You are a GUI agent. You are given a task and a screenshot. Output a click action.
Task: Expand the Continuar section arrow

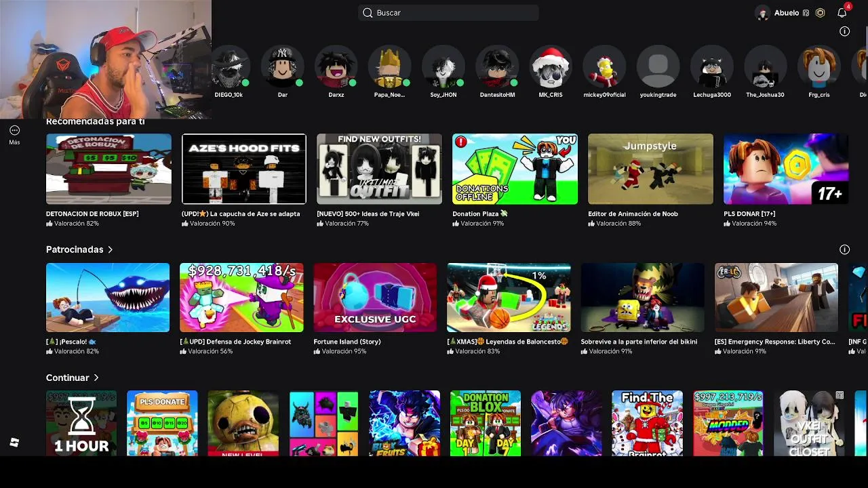tap(96, 378)
